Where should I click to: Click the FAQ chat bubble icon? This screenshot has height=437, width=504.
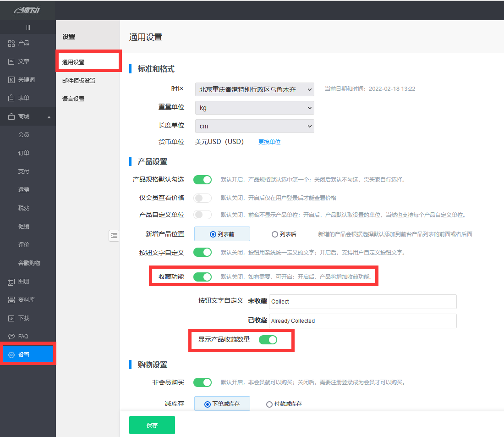click(x=12, y=337)
